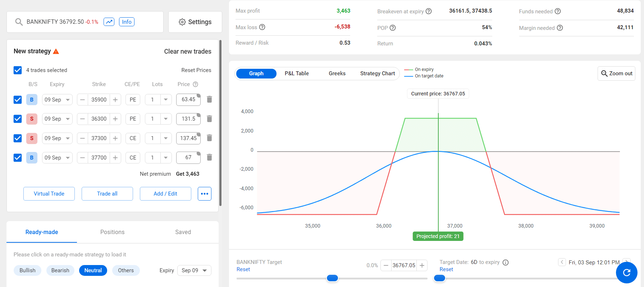Click the Margin needed help icon
The height and width of the screenshot is (287, 644).
pos(560,28)
